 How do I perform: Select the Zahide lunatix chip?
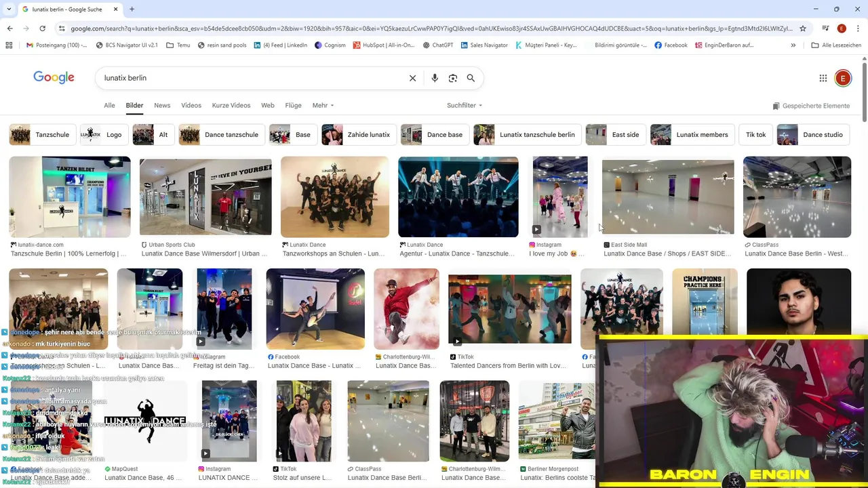359,135
